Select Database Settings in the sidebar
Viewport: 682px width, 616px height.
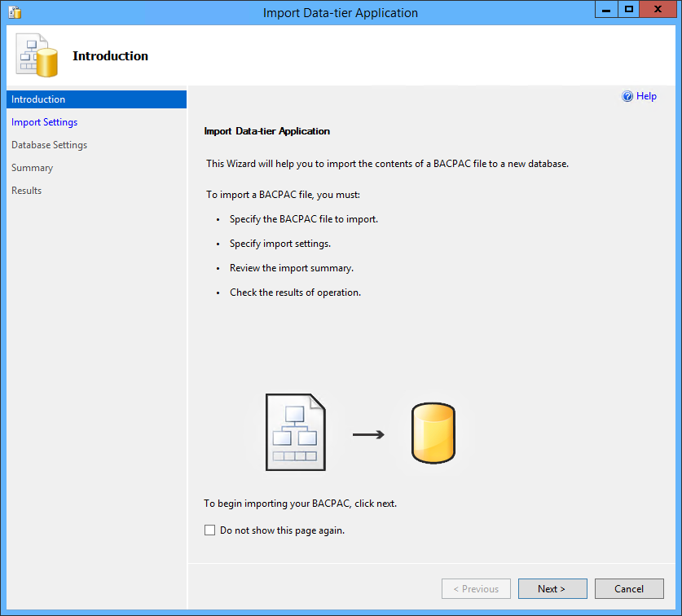(49, 145)
